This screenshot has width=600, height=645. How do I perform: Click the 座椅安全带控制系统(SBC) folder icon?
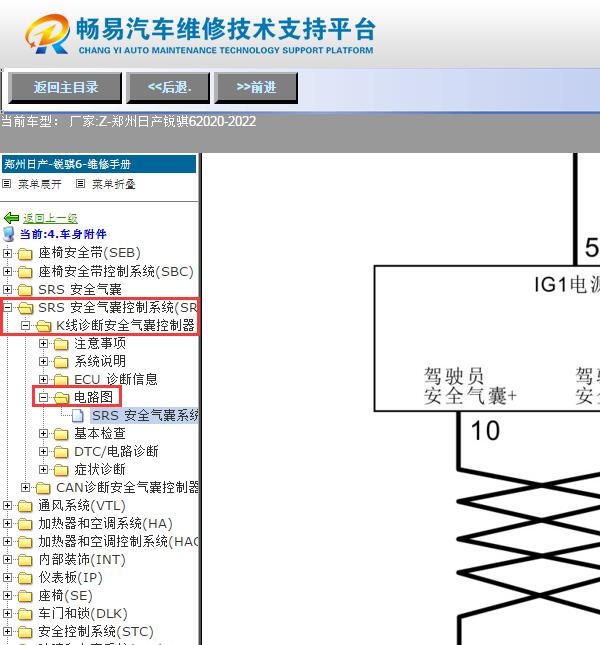pyautogui.click(x=25, y=272)
